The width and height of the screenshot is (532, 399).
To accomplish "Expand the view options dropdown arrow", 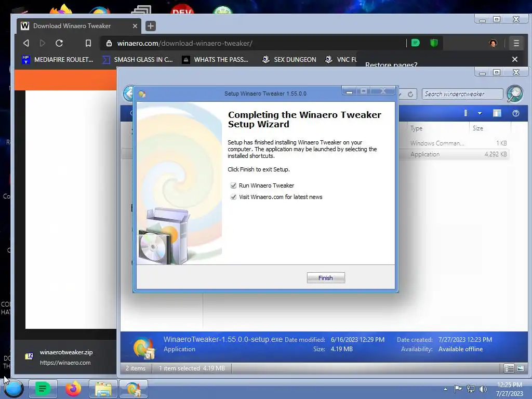I will (480, 113).
